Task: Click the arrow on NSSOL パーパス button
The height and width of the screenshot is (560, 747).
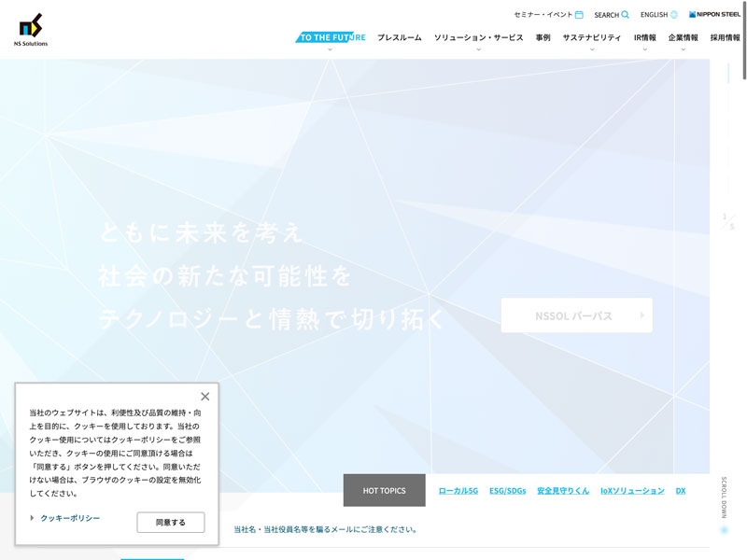Action: tap(641, 315)
